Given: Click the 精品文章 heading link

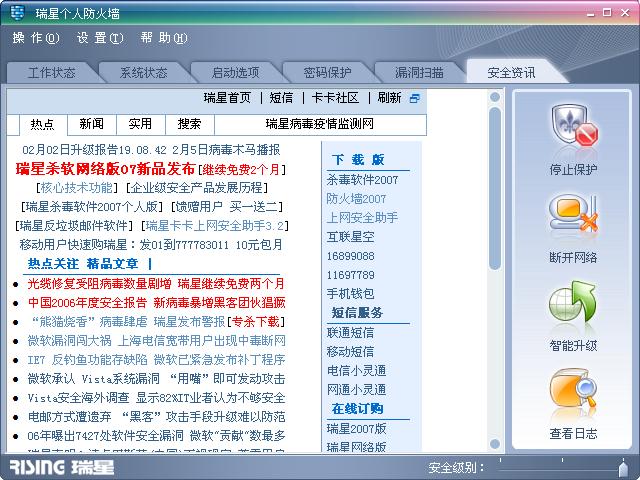Looking at the screenshot, I should point(112,264).
